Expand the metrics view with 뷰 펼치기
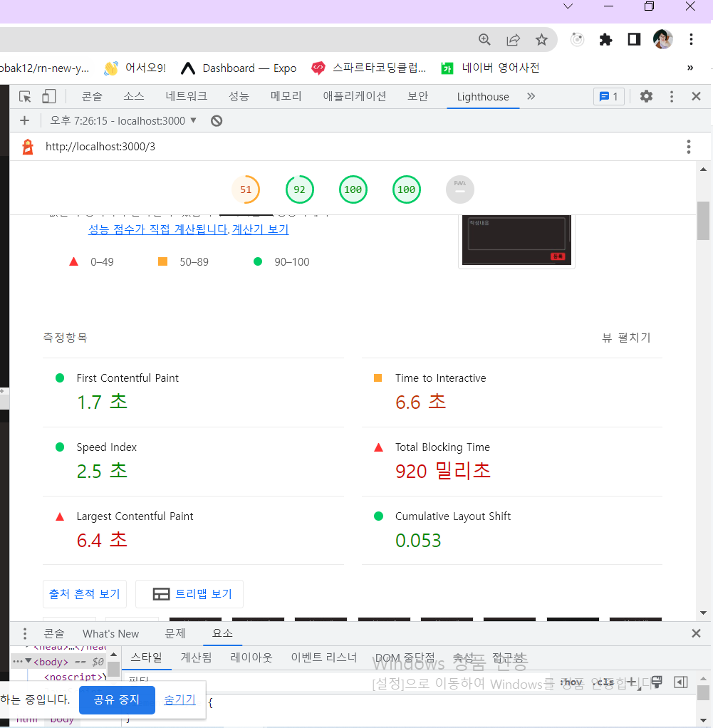This screenshot has width=713, height=728. coord(626,338)
